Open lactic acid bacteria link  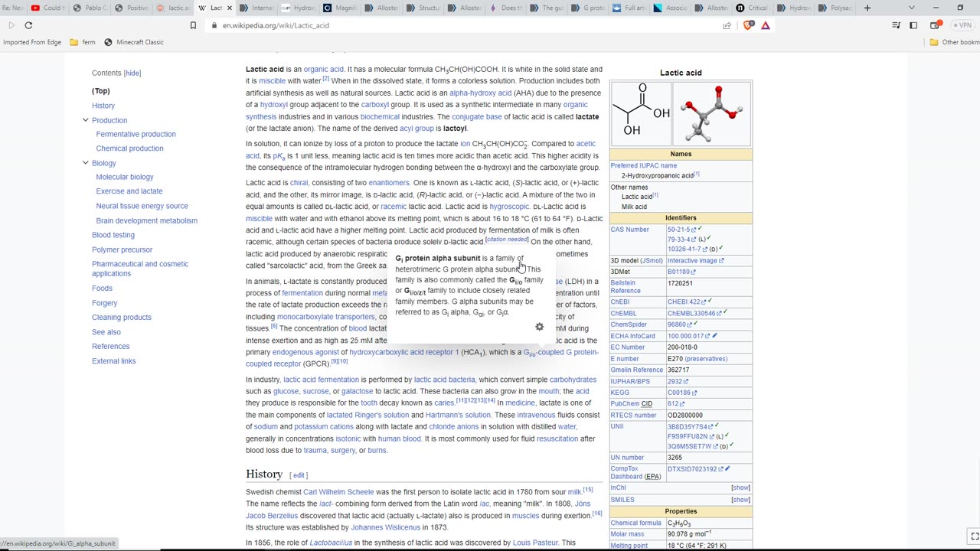pos(444,380)
